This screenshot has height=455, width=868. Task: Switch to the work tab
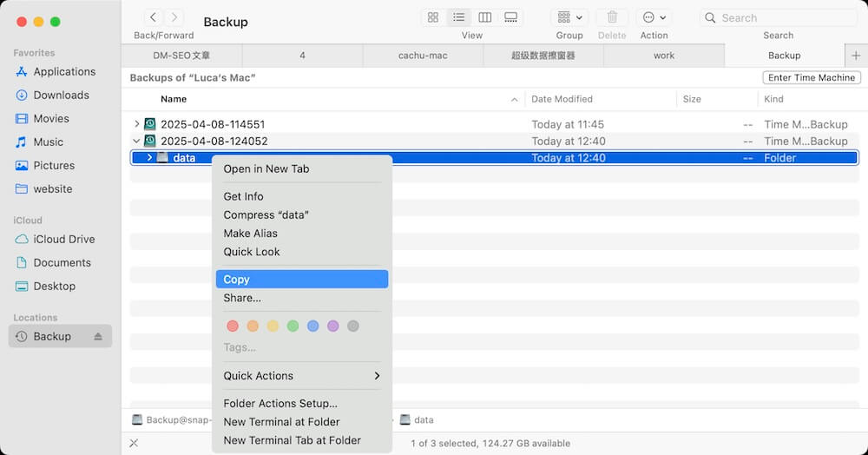[x=664, y=56]
